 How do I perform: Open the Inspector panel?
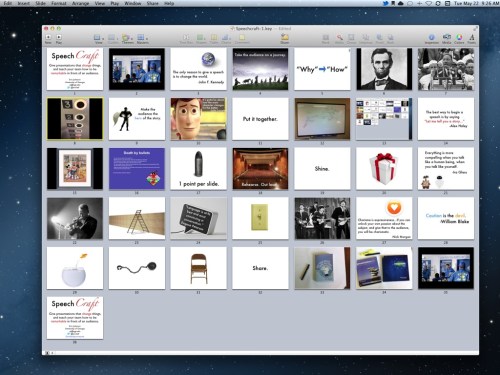pyautogui.click(x=432, y=39)
